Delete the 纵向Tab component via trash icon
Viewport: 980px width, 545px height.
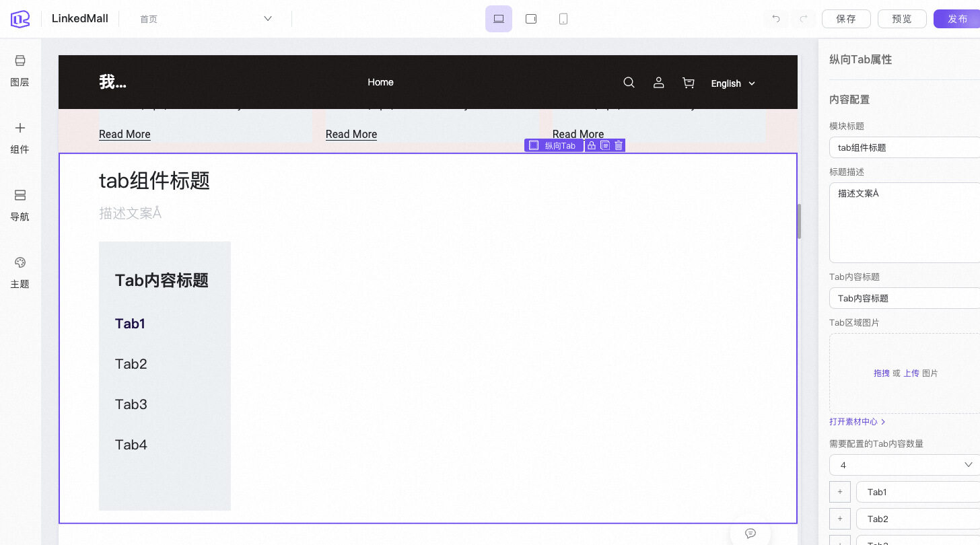[619, 145]
